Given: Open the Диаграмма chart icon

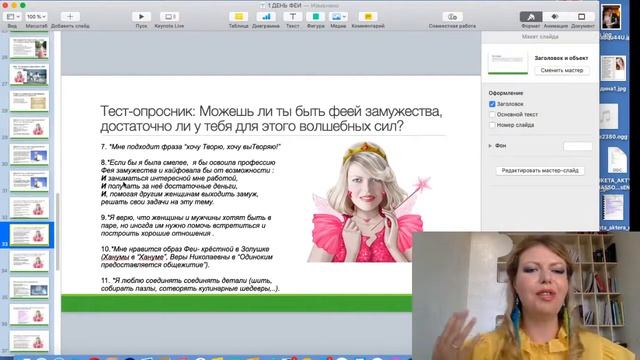Looking at the screenshot, I should point(266,17).
